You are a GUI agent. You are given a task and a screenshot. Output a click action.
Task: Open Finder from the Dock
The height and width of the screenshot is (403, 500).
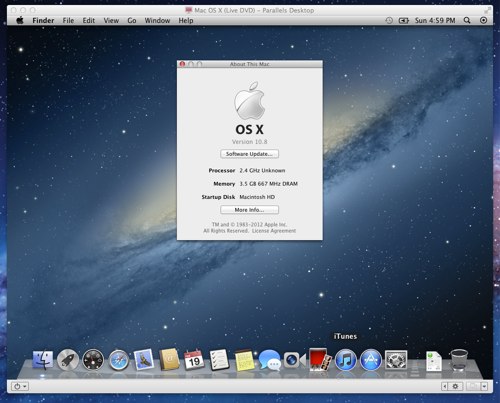(x=42, y=360)
